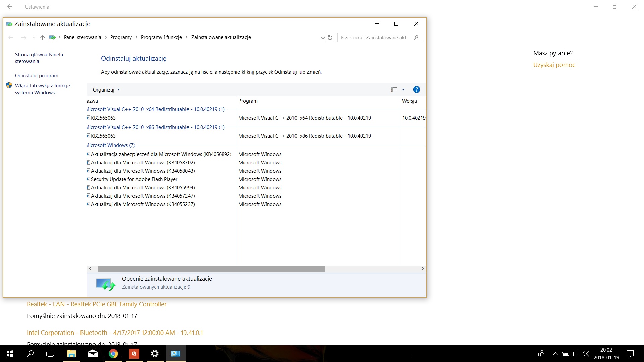
Task: Click the scroll left arrow of list
Action: [90, 269]
